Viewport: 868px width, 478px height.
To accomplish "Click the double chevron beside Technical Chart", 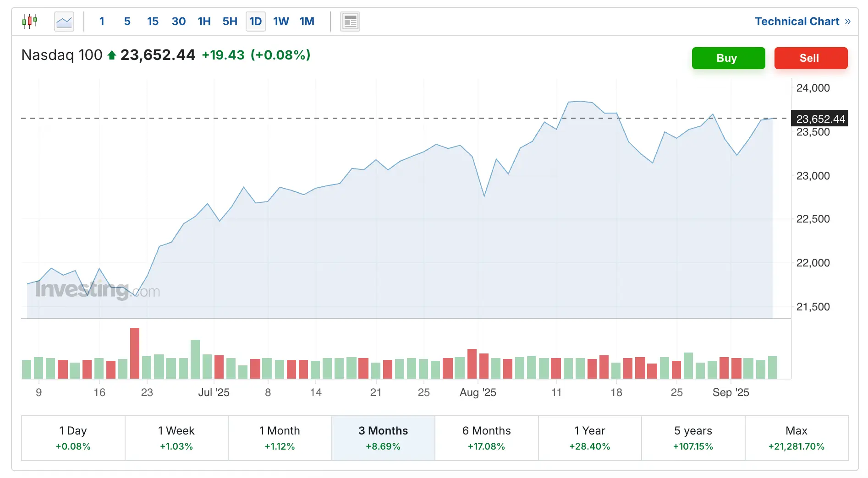I will pyautogui.click(x=847, y=22).
